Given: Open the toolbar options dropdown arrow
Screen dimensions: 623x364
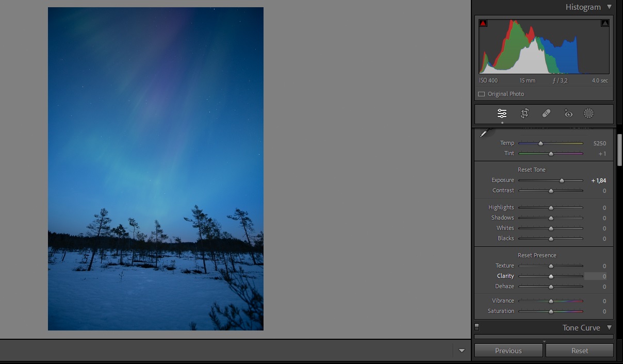Looking at the screenshot, I should 462,351.
